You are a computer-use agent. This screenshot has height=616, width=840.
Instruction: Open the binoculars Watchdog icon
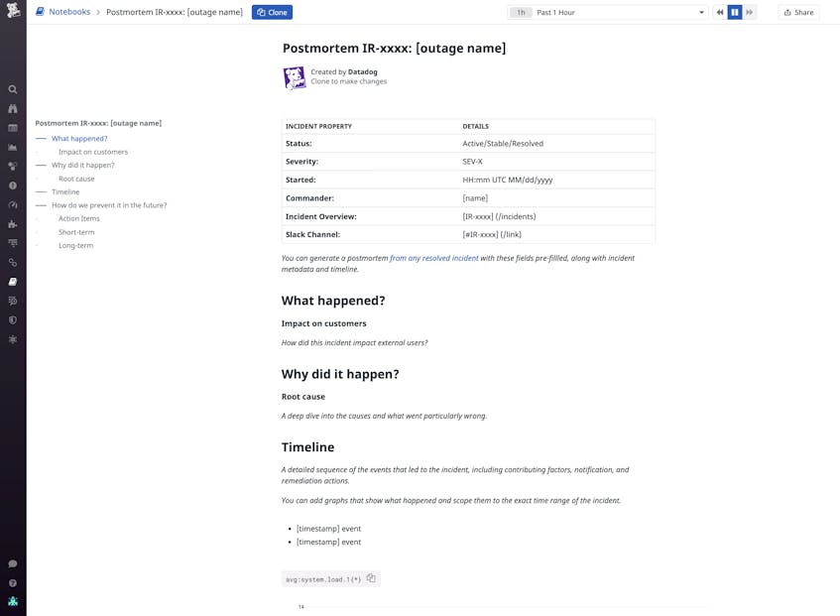[x=13, y=109]
